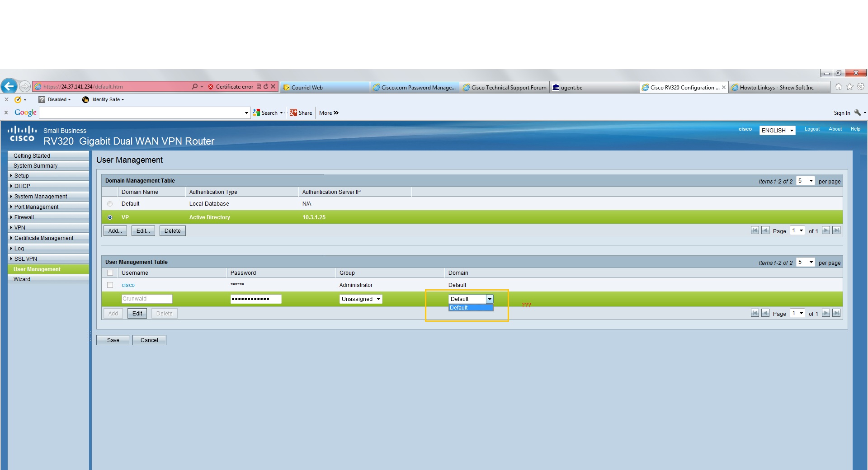Go to last page in User Management Table
The height and width of the screenshot is (470, 868).
point(837,313)
